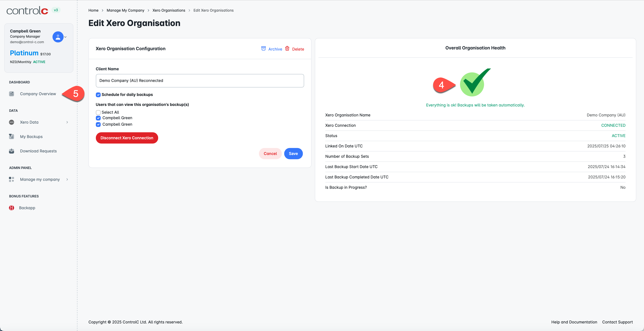Toggle Schedule for daily backups checkbox
644x331 pixels.
[x=98, y=95]
